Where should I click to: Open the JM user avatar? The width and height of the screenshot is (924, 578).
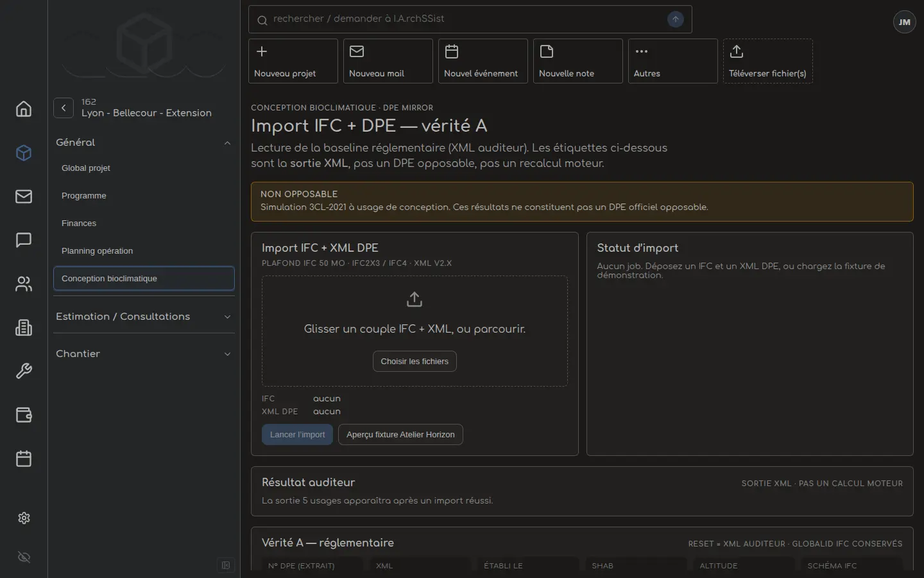tap(904, 22)
